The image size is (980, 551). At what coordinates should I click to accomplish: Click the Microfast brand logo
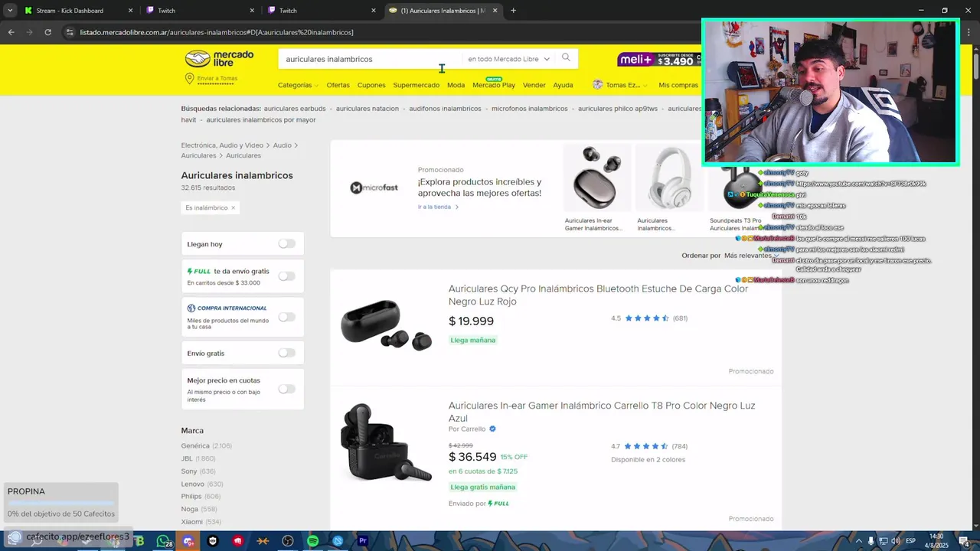(374, 187)
